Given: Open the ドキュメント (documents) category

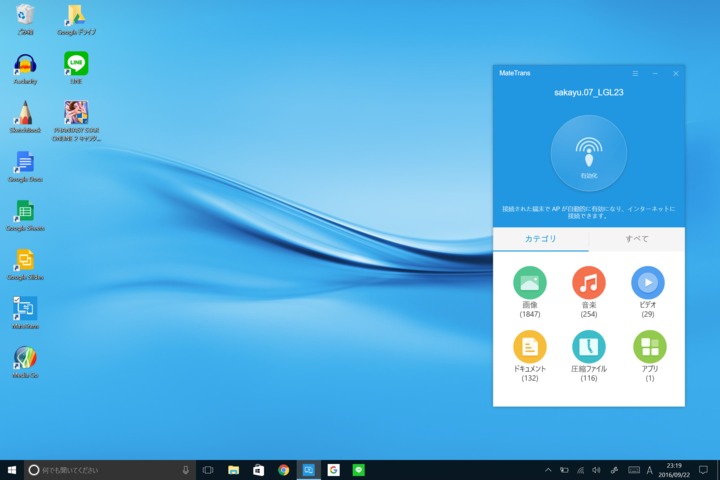Looking at the screenshot, I should tap(529, 347).
